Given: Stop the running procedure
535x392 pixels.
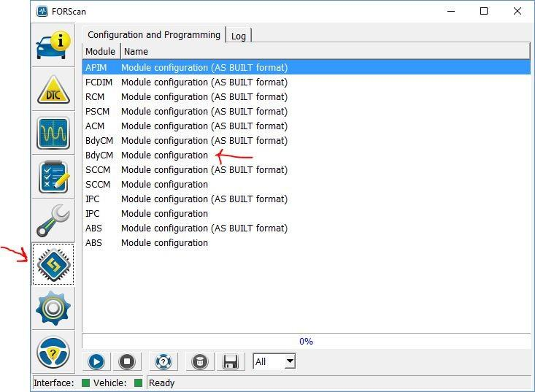Looking at the screenshot, I should click(127, 361).
